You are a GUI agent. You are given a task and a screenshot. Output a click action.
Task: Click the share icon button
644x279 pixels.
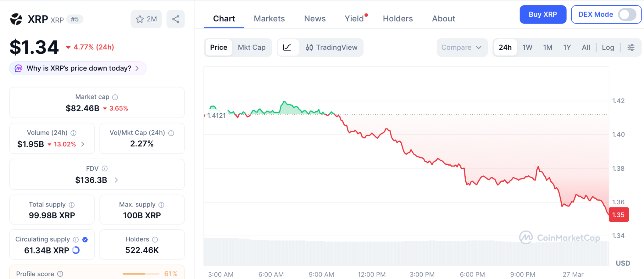pos(175,19)
